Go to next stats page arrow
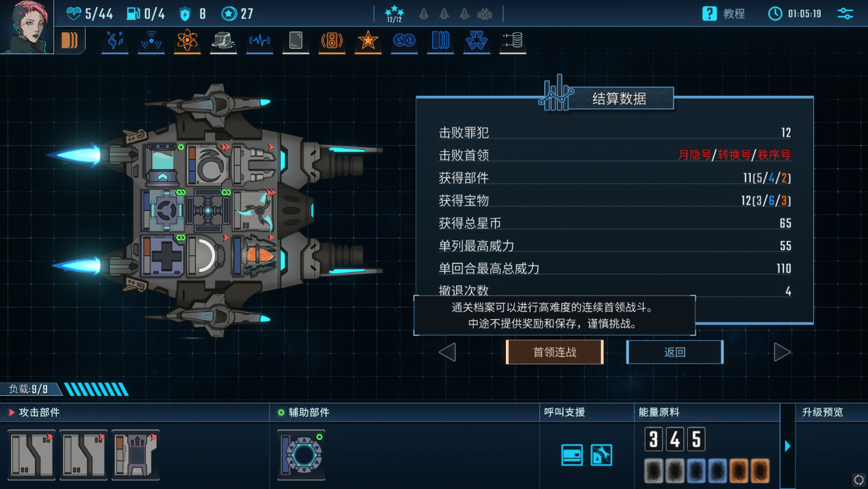Image resolution: width=868 pixels, height=489 pixels. coord(782,352)
